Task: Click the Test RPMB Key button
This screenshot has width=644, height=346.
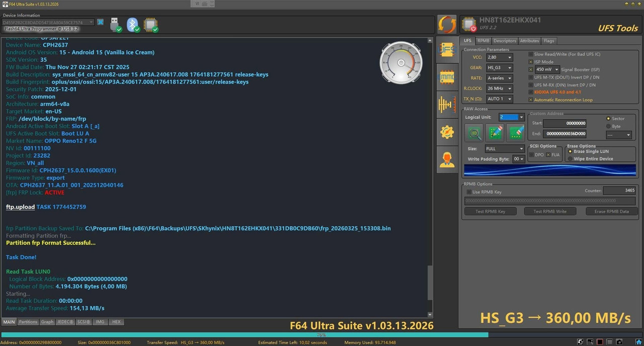Action: 491,211
